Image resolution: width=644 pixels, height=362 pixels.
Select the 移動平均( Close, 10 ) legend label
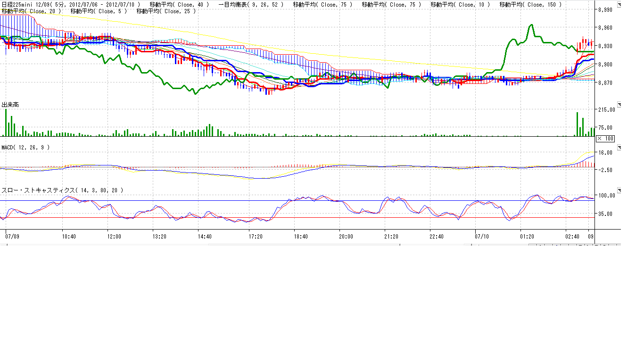coord(460,4)
